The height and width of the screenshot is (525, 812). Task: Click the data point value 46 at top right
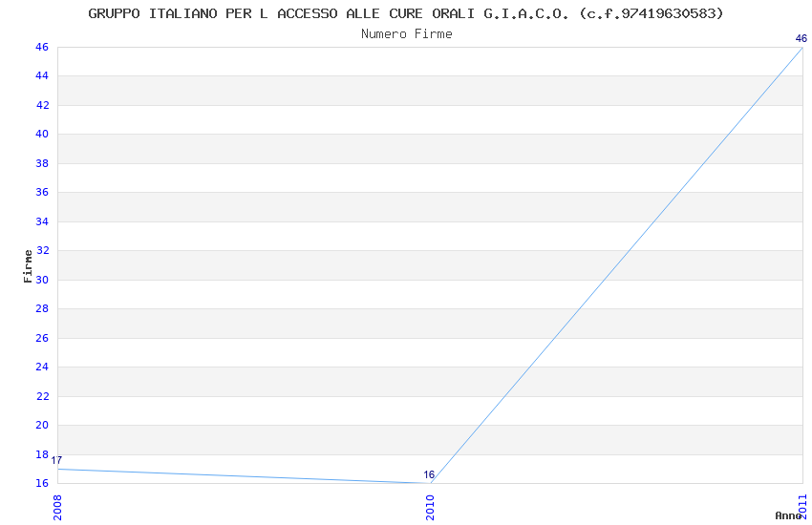tap(801, 38)
